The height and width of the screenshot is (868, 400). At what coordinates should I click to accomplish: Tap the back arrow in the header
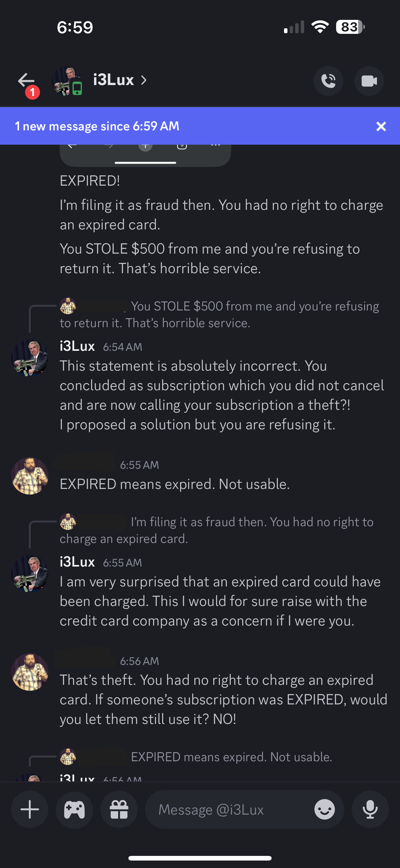[x=26, y=80]
